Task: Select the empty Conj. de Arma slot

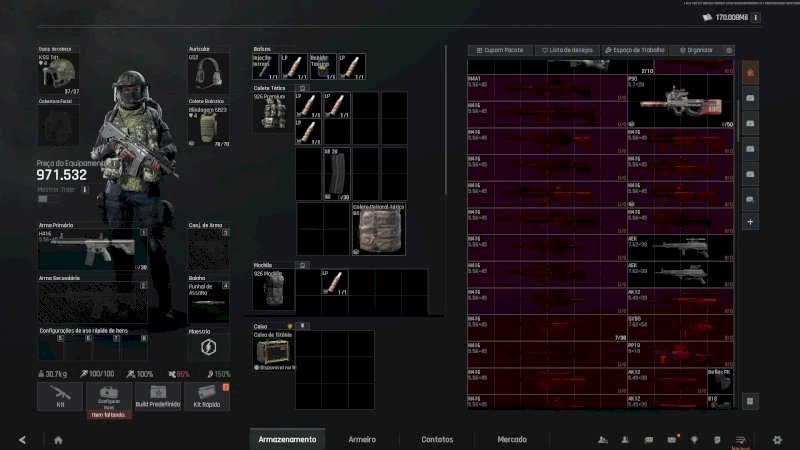Action: [209, 249]
